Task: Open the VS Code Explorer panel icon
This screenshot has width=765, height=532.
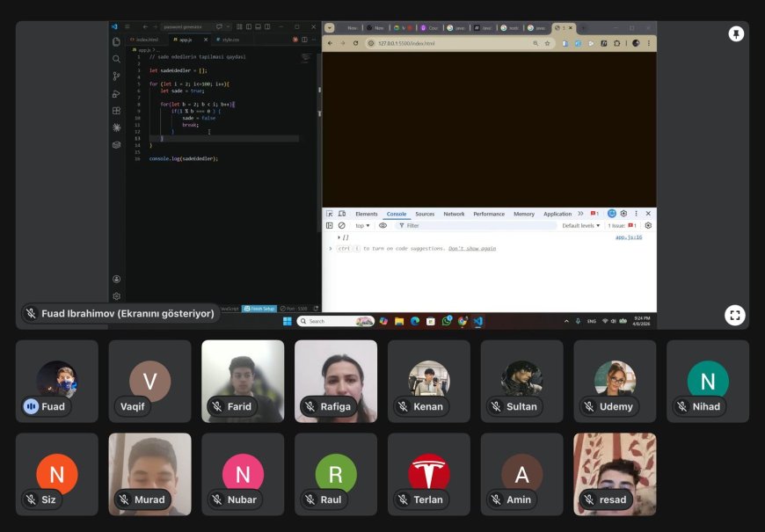Action: (x=116, y=42)
